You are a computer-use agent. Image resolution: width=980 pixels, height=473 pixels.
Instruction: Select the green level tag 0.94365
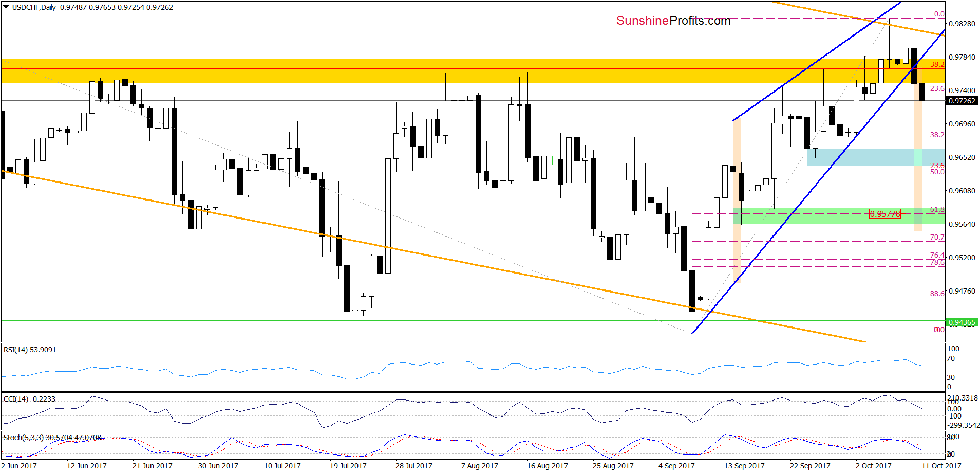(962, 322)
